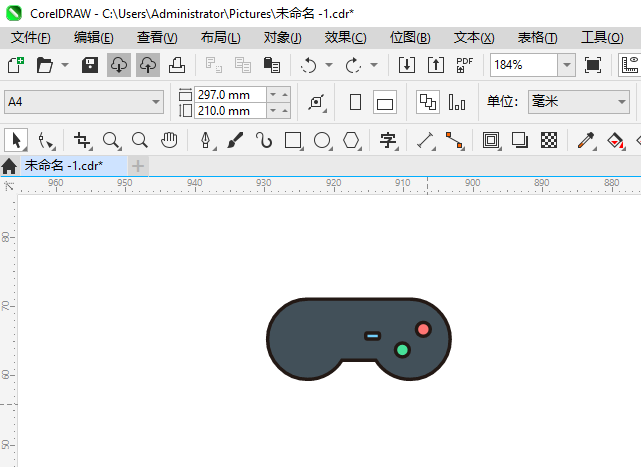The width and height of the screenshot is (641, 467).
Task: Select the Shape edit tool
Action: (45, 141)
